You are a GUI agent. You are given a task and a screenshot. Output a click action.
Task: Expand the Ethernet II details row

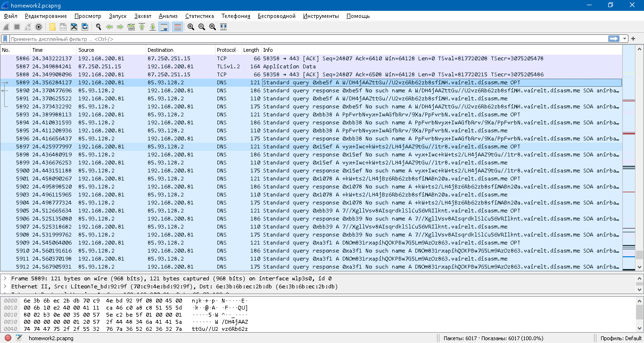click(5, 286)
